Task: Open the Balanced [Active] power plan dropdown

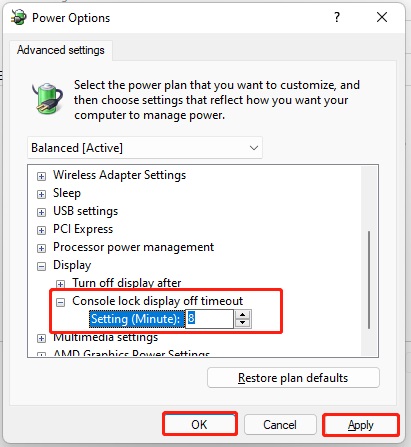Action: coord(145,148)
